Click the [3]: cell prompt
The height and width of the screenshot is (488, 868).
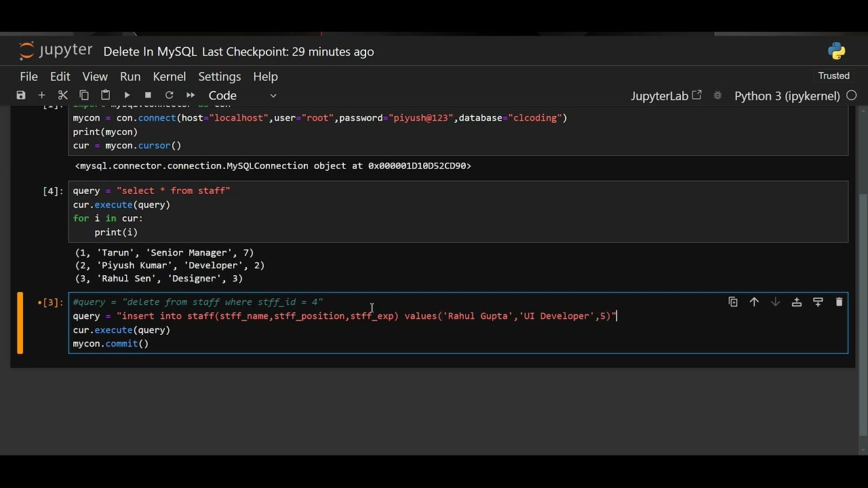(51, 302)
